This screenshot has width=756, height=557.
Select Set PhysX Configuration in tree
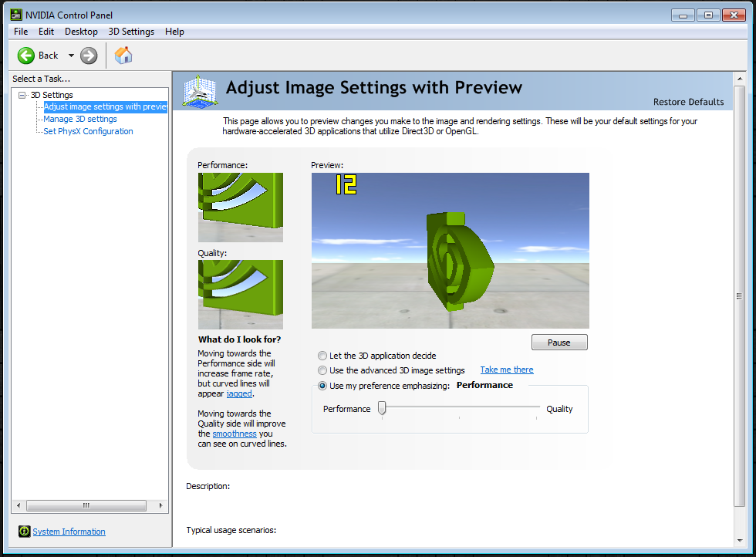[x=88, y=131]
